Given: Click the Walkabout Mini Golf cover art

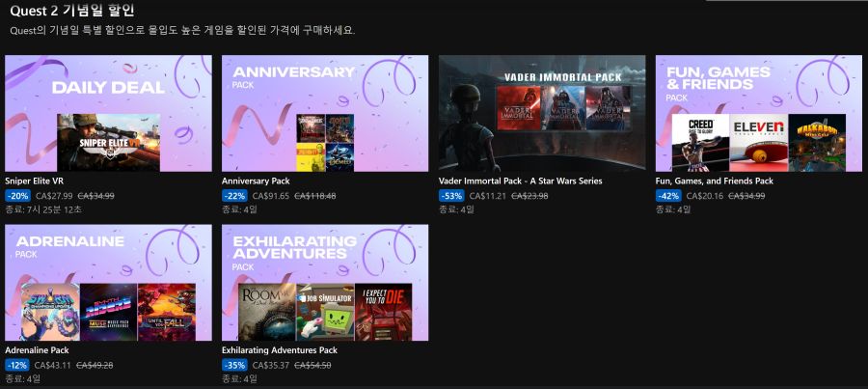Looking at the screenshot, I should (817, 143).
